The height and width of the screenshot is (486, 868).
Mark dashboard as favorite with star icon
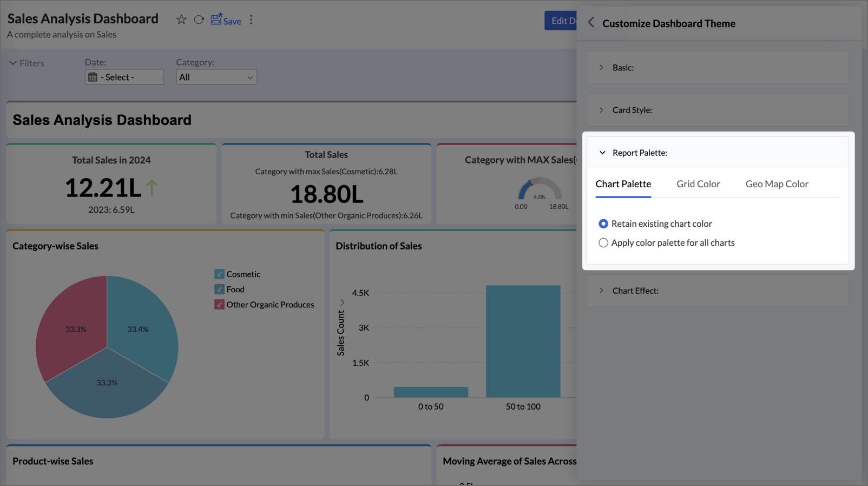[181, 20]
